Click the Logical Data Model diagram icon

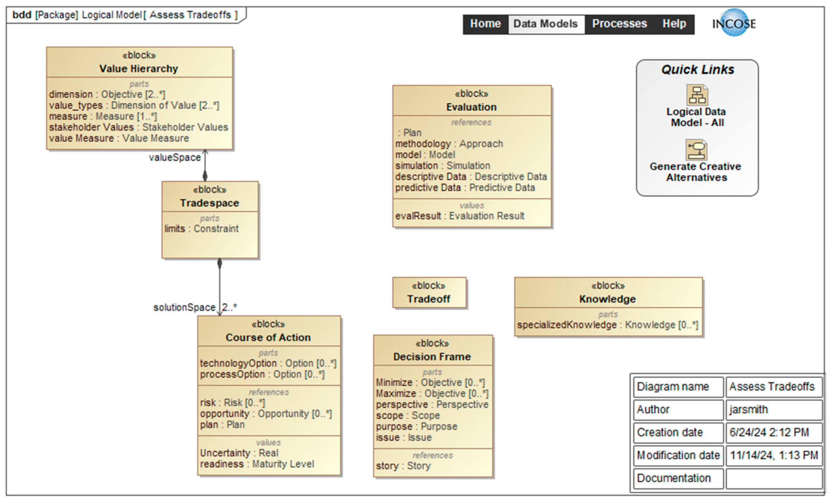pyautogui.click(x=697, y=95)
